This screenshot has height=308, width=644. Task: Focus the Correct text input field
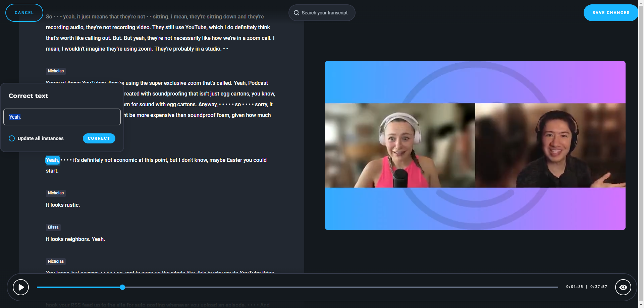(x=62, y=117)
